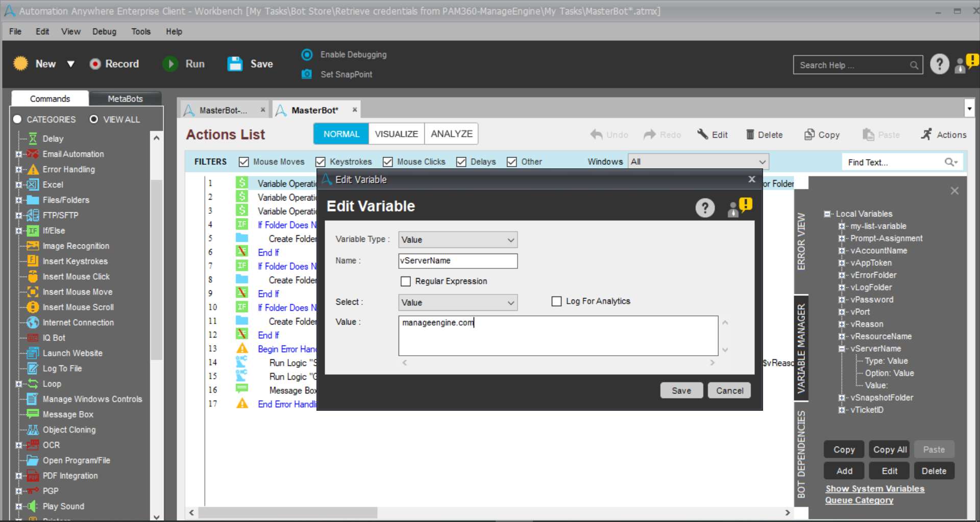Click Save in Edit Variable dialog
This screenshot has width=980, height=522.
(681, 390)
